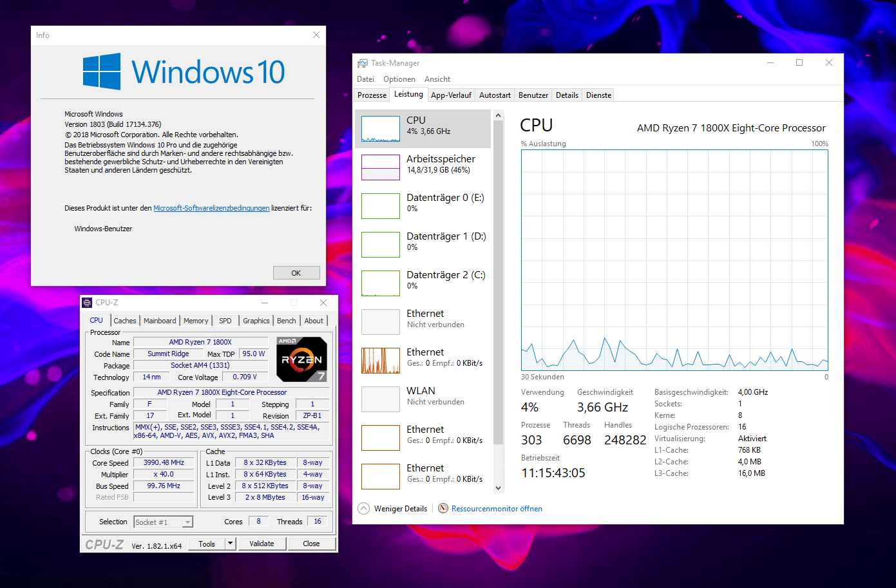This screenshot has width=896, height=588.
Task: Open Ressourcenmonitor öffnen link
Action: [497, 509]
